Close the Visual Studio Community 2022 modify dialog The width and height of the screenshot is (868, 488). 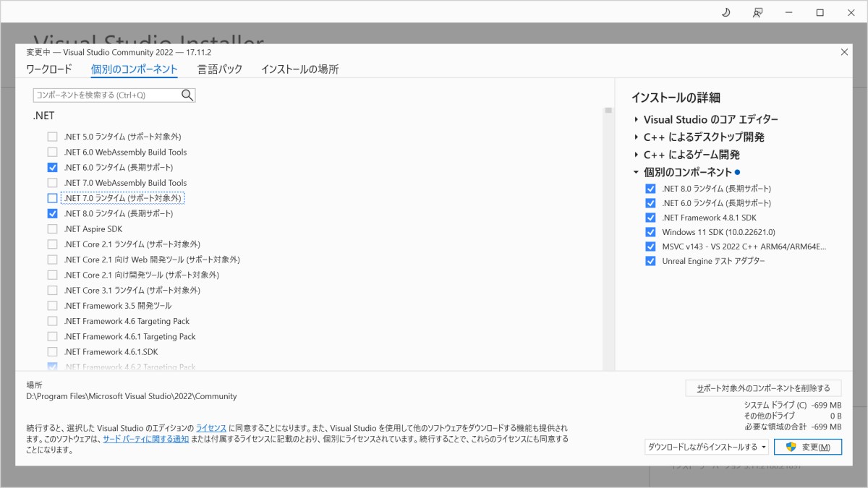(x=844, y=52)
